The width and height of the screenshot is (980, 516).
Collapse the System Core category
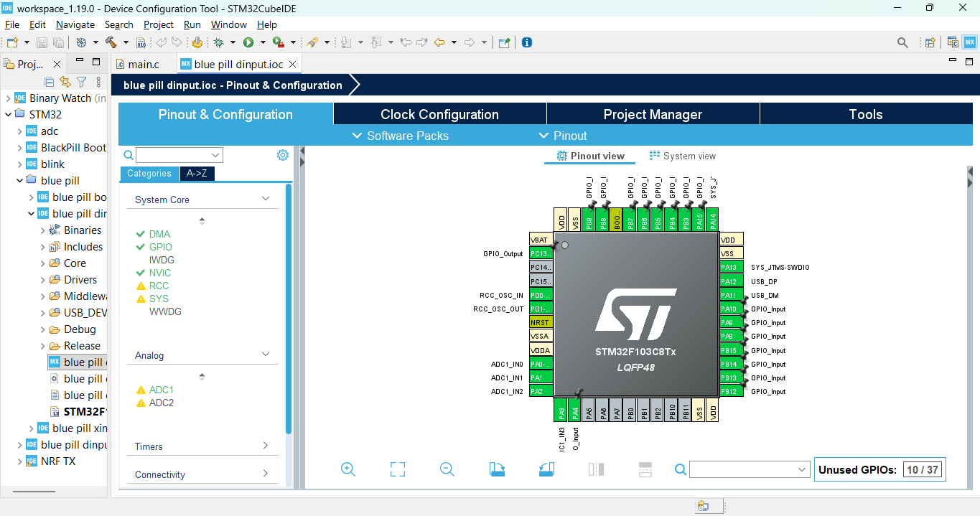click(266, 199)
